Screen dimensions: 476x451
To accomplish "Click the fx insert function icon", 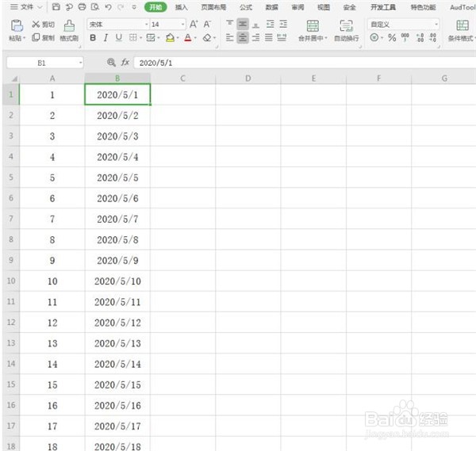I will (125, 63).
